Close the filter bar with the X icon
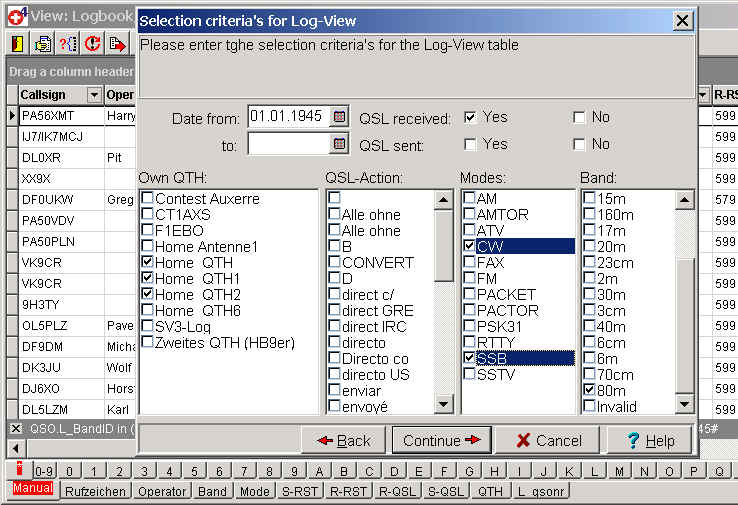Screen dimensions: 738x505 pyautogui.click(x=15, y=428)
